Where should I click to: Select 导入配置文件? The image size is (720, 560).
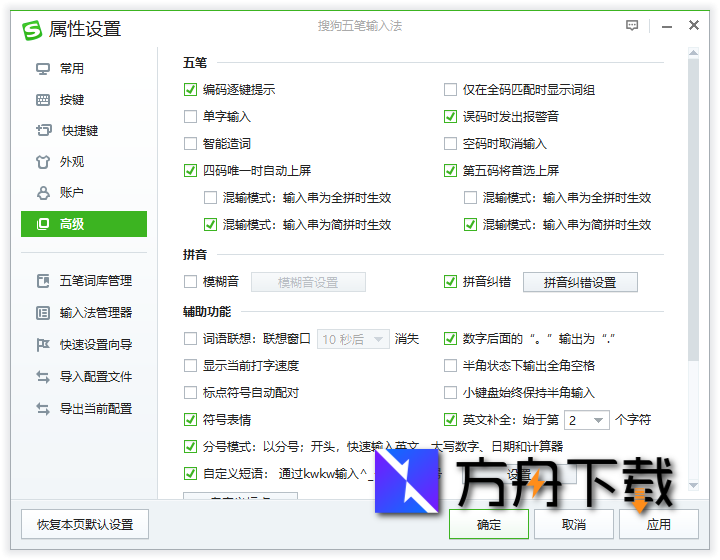(84, 377)
